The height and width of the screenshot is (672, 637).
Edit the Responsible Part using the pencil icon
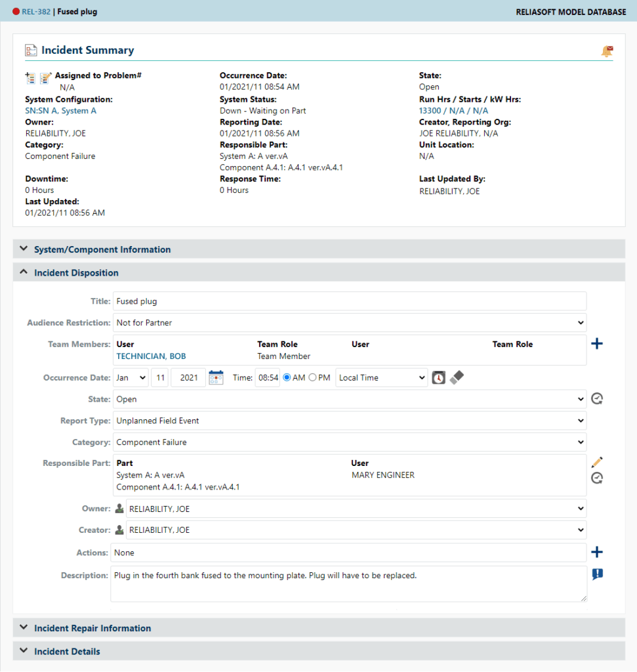point(597,462)
